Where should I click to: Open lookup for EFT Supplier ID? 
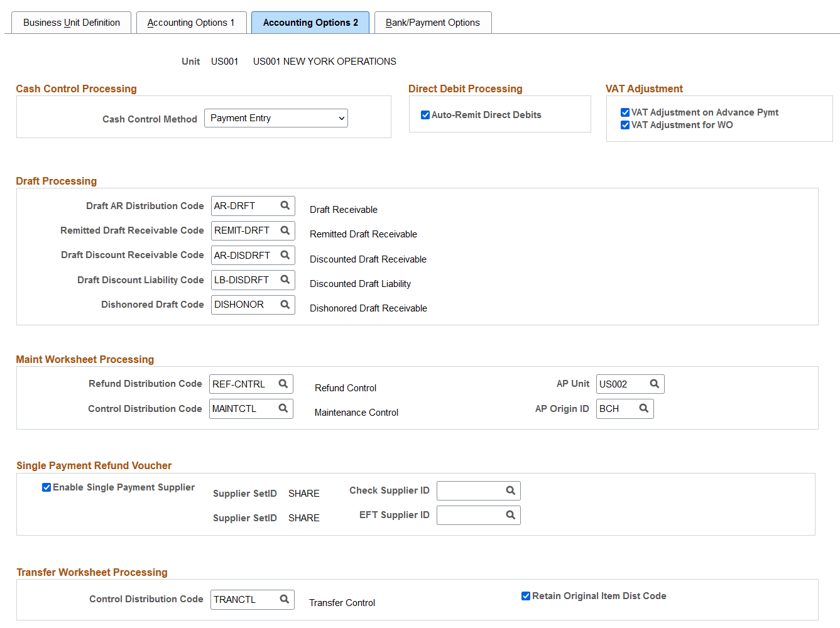(510, 515)
